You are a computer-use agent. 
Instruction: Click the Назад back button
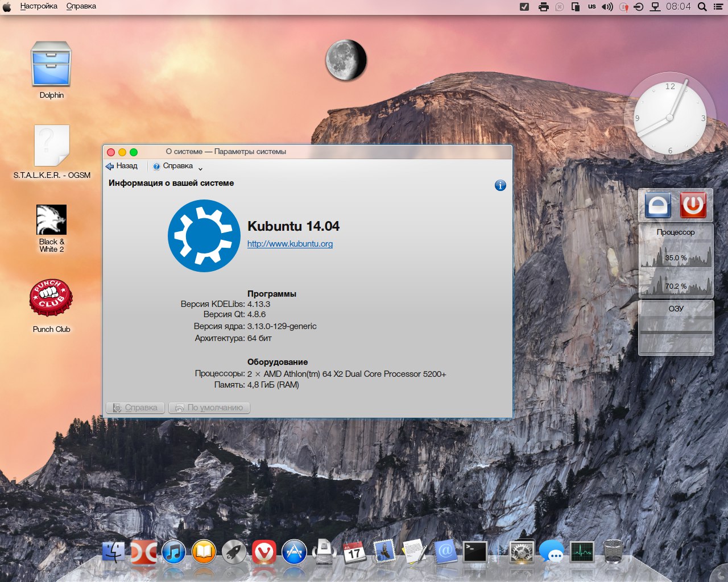tap(122, 166)
